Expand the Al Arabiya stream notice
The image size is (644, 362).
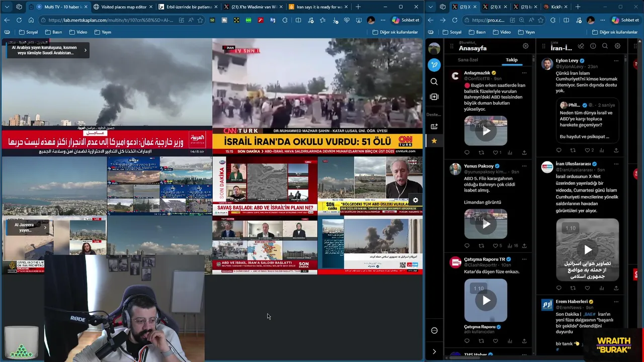tap(85, 50)
